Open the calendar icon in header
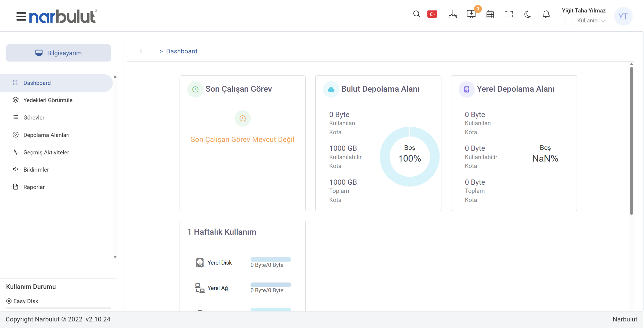The image size is (644, 328). (490, 14)
